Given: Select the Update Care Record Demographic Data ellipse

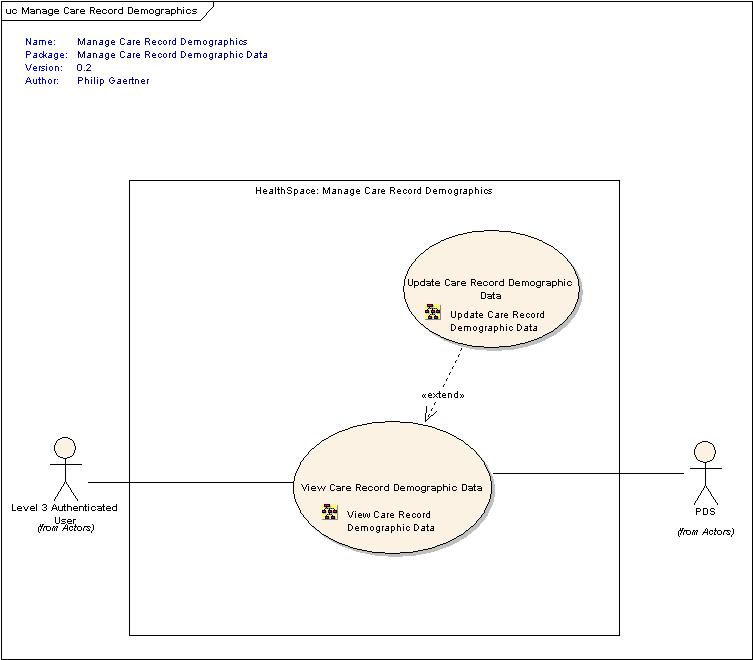Looking at the screenshot, I should point(491,289).
